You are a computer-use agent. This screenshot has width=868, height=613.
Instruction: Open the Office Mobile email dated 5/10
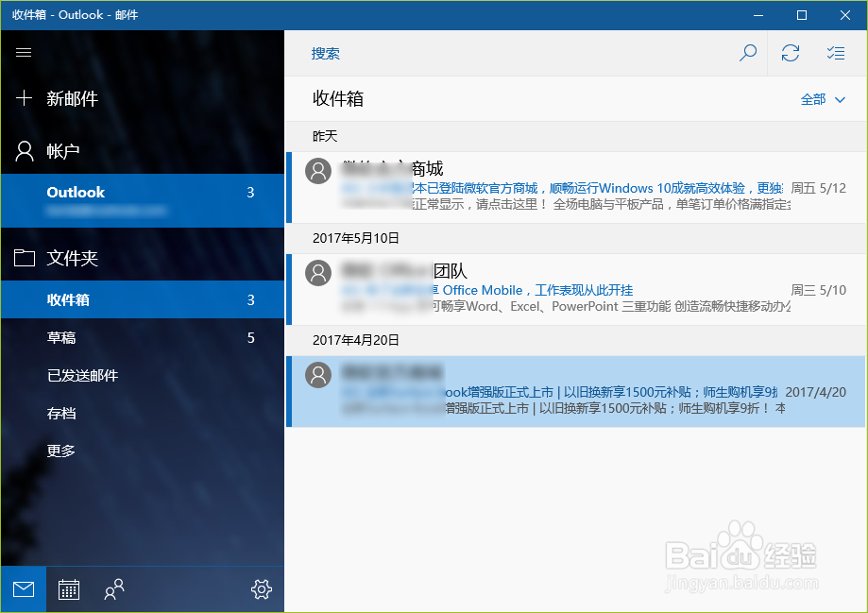(576, 289)
